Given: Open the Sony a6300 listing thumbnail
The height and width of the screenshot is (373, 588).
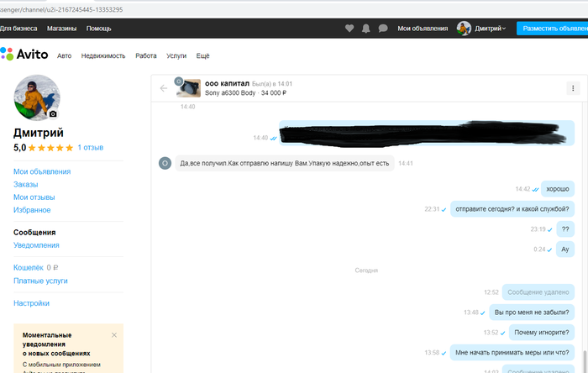Looking at the screenshot, I should pos(189,88).
